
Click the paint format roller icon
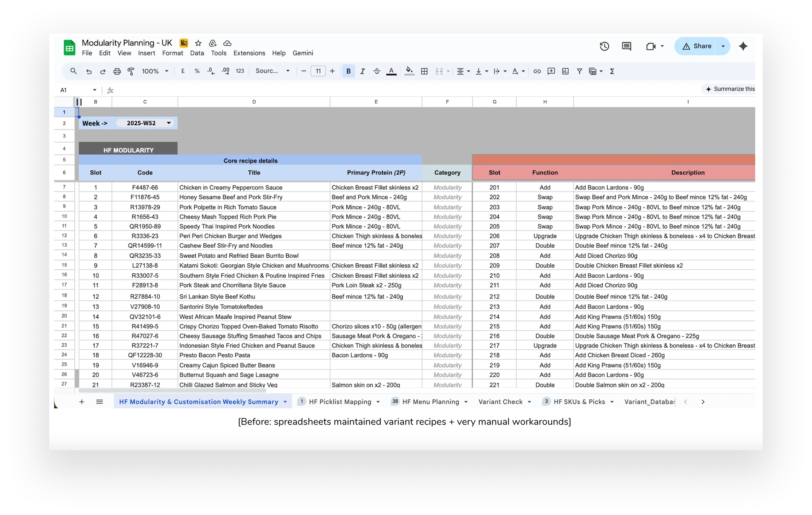131,71
